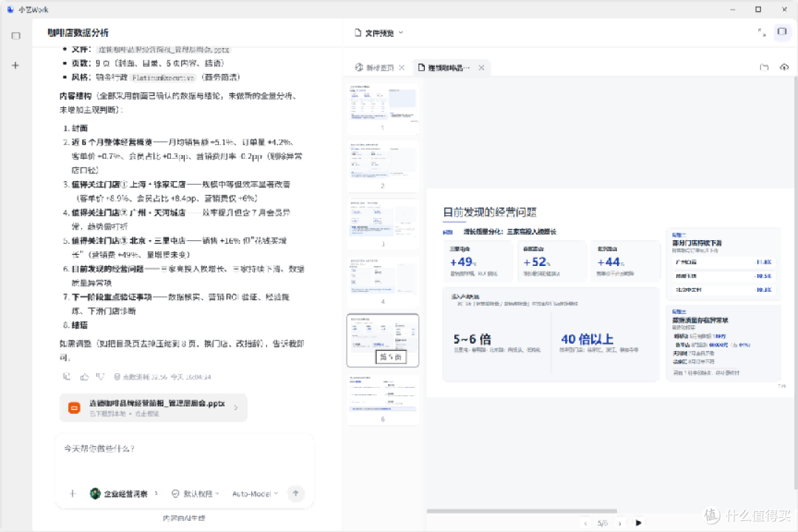Click list item '8. 结语'
Viewport: 798px width, 532px height.
coord(76,325)
